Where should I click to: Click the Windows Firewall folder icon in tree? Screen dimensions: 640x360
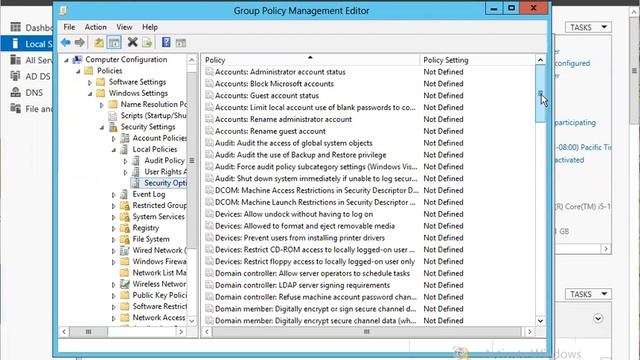point(125,261)
